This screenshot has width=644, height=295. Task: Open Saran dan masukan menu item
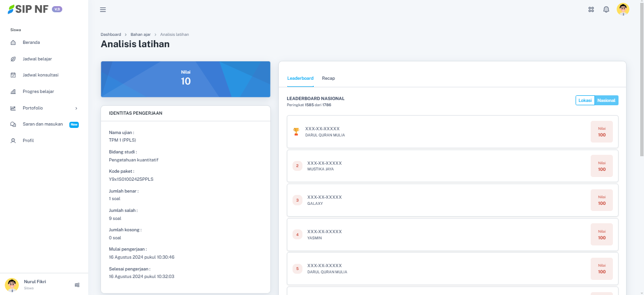(42, 124)
